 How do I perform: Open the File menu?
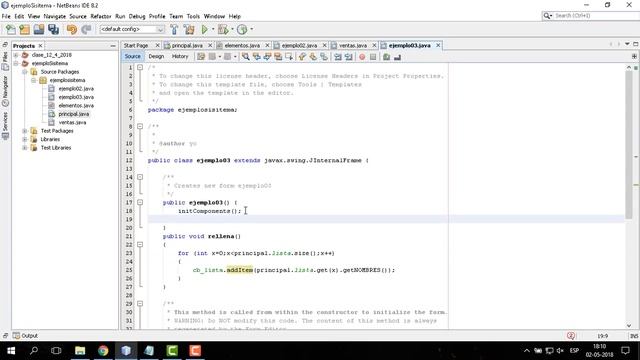(x=6, y=16)
